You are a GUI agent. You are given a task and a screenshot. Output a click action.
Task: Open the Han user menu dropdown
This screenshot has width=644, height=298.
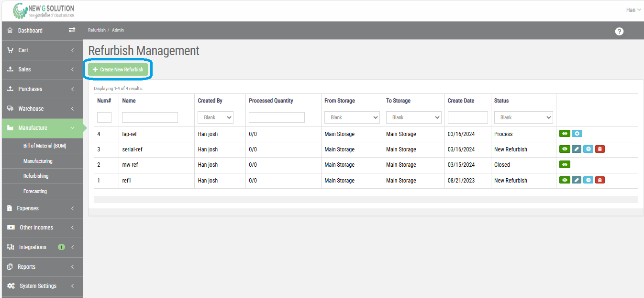pos(633,10)
